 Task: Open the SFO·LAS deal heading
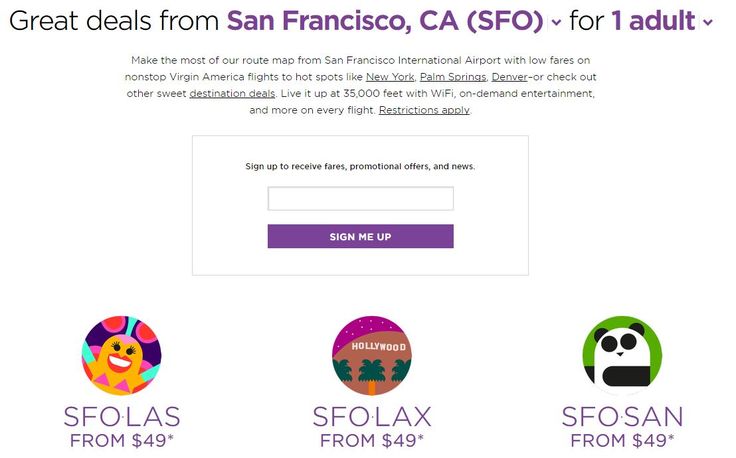122,417
